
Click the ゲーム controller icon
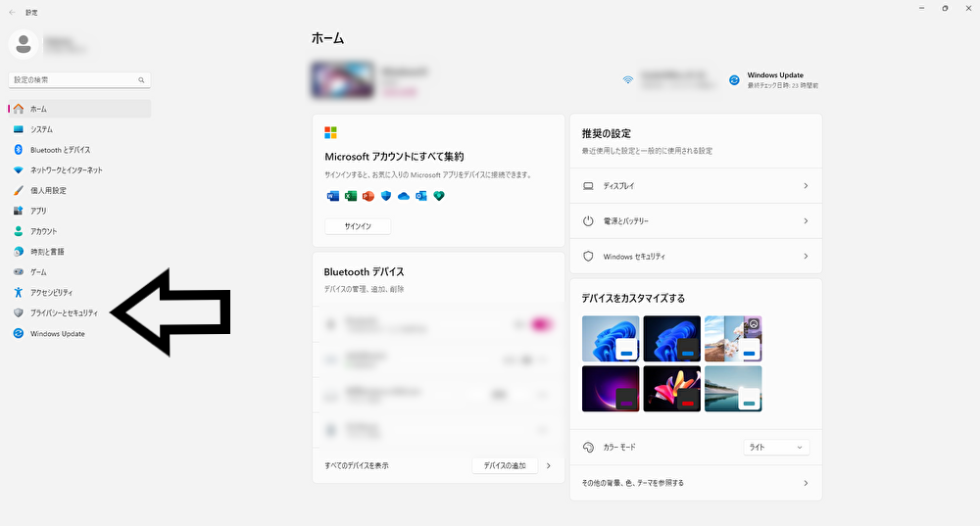tap(18, 271)
